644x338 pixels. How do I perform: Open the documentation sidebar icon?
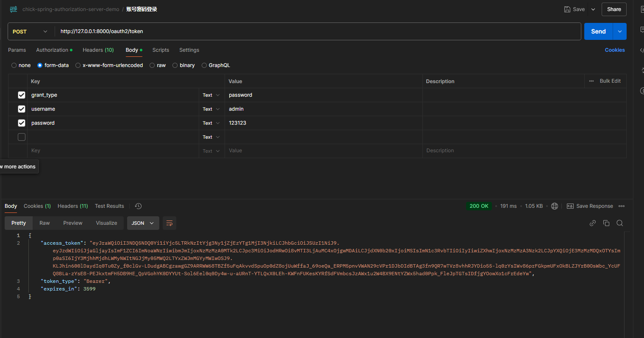point(641,9)
